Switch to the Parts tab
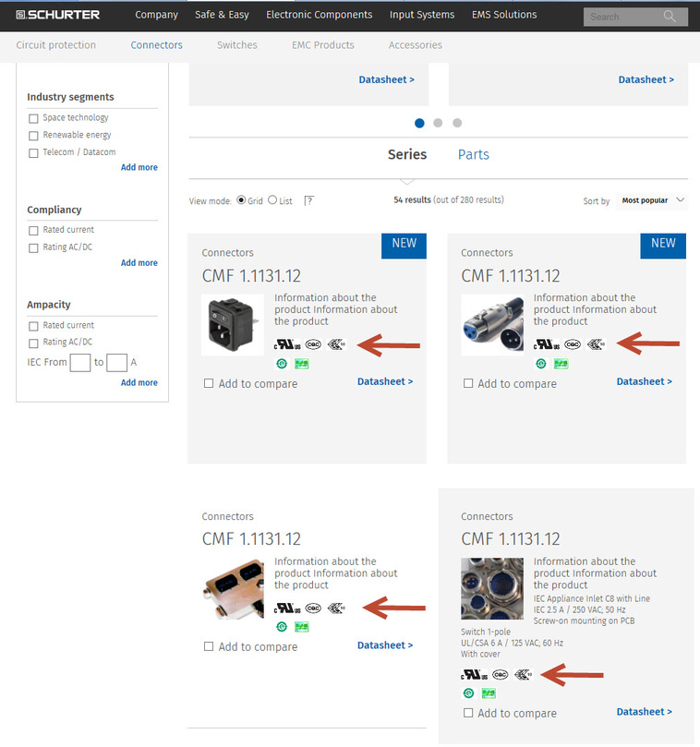 pos(473,154)
